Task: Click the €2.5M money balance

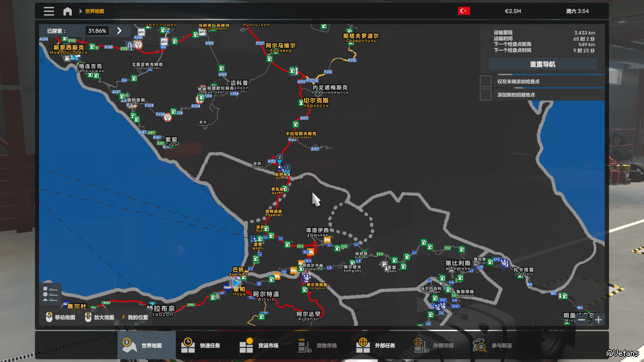Action: click(x=513, y=11)
